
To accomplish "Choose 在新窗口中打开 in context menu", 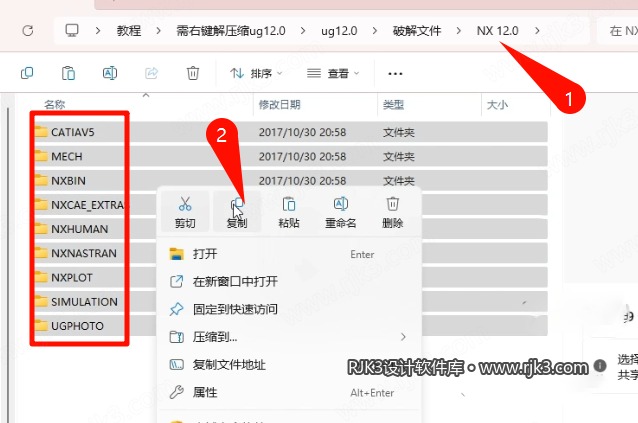I will tap(288, 281).
